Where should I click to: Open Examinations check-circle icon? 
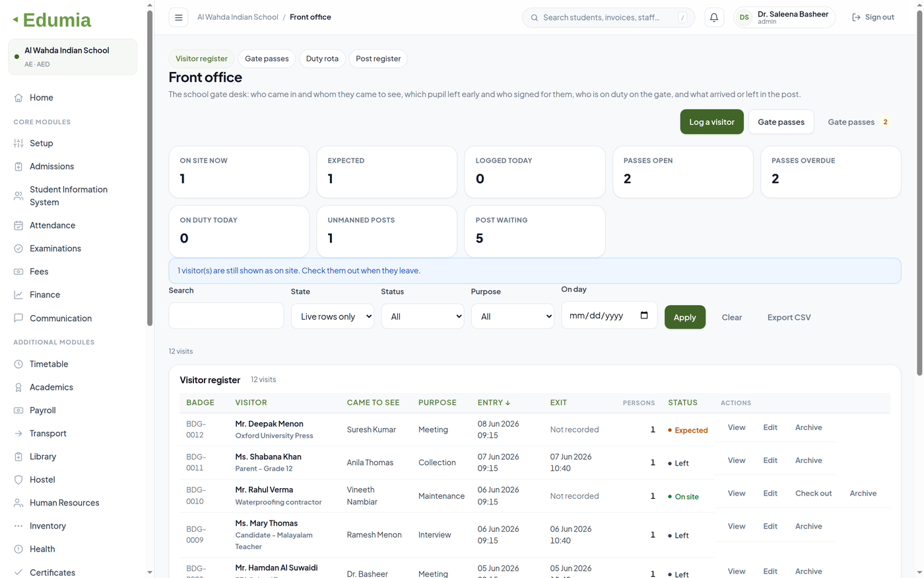18,248
